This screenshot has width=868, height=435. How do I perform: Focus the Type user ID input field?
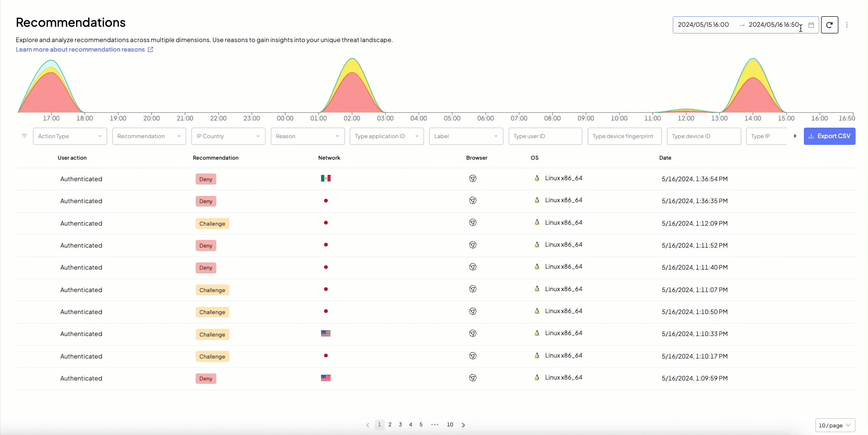[545, 136]
